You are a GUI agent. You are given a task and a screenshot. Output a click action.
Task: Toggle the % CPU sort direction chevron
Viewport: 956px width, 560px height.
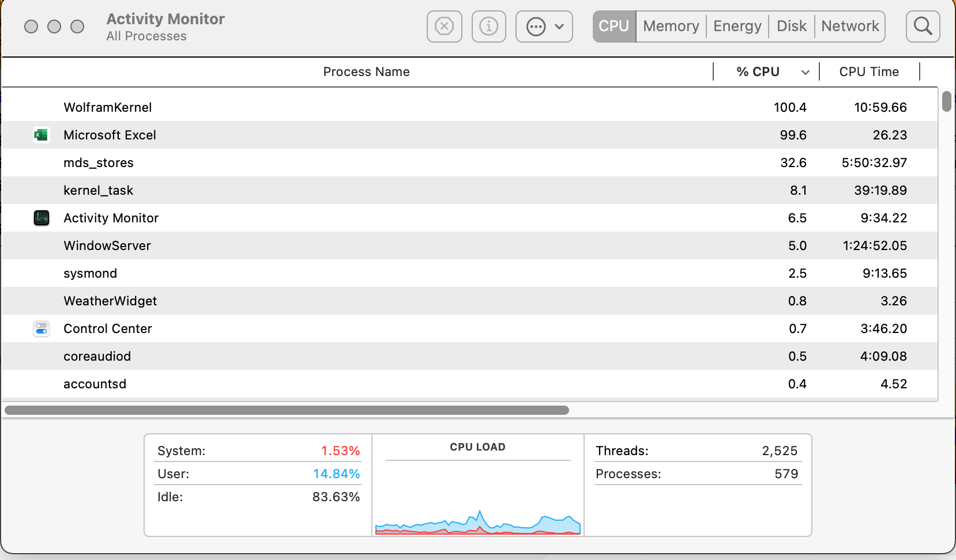pos(806,73)
